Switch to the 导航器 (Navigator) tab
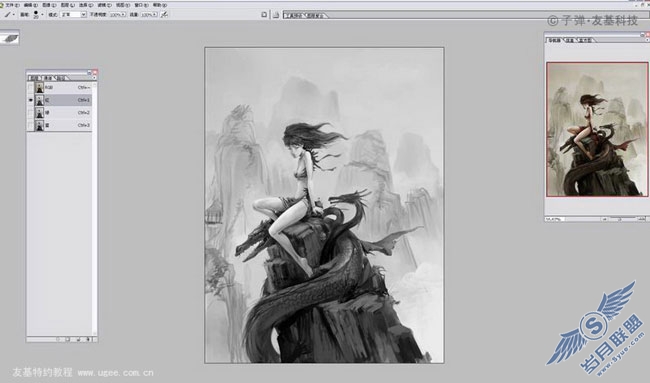Image resolution: width=650 pixels, height=383 pixels. tap(555, 40)
